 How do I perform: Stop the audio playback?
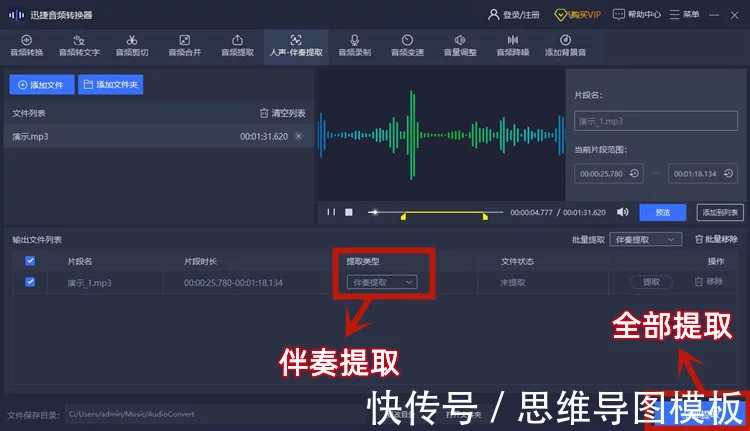coord(349,212)
